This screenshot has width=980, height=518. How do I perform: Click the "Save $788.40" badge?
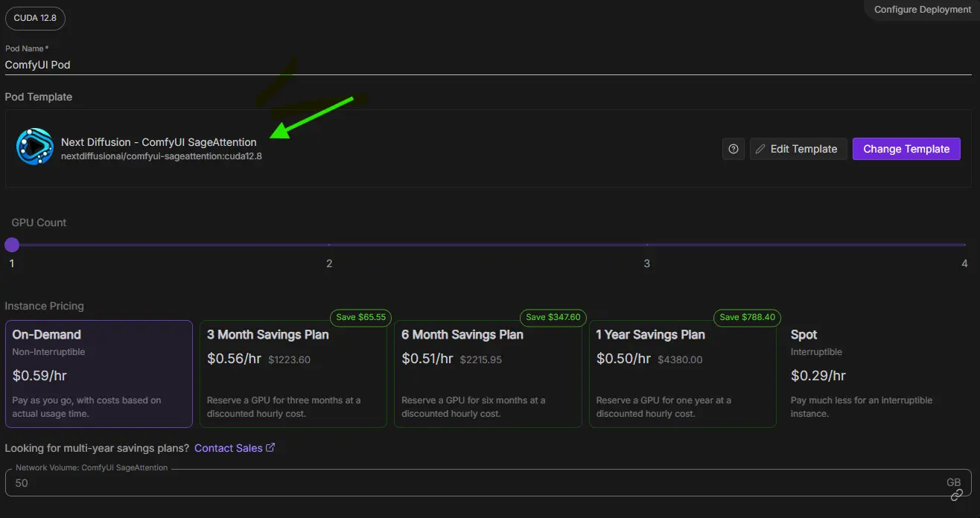[x=748, y=317]
